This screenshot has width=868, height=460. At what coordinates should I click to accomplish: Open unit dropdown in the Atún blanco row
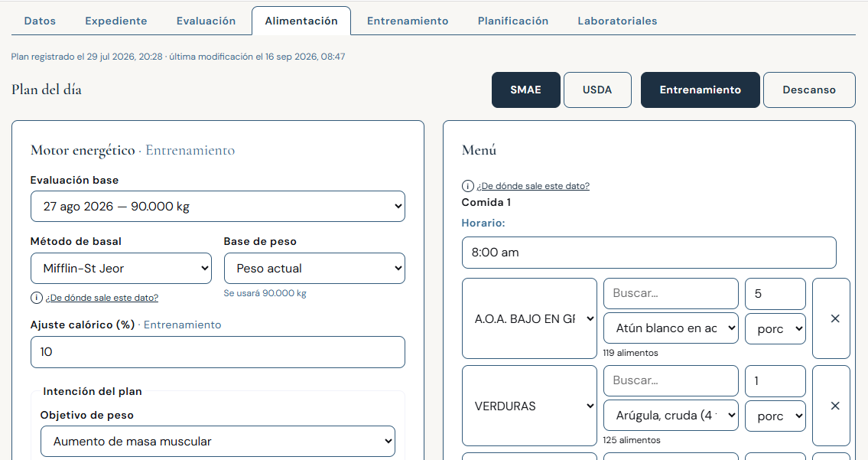[x=775, y=328]
